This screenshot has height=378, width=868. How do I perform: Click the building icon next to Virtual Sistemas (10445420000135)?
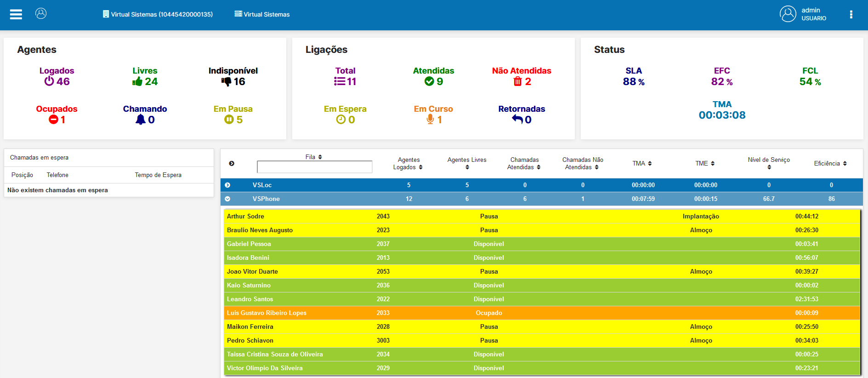pos(106,14)
